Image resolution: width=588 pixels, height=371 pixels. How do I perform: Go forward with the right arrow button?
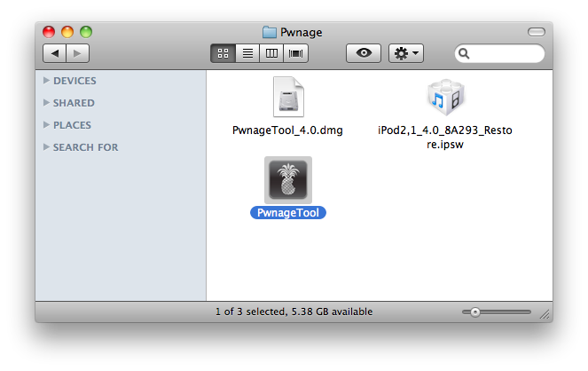tap(78, 53)
